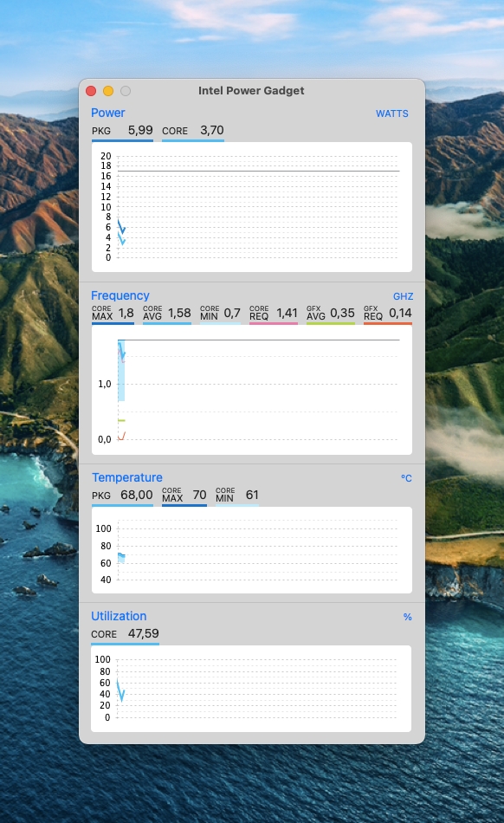504x823 pixels.
Task: Click the Temperature section heading
Action: [127, 477]
